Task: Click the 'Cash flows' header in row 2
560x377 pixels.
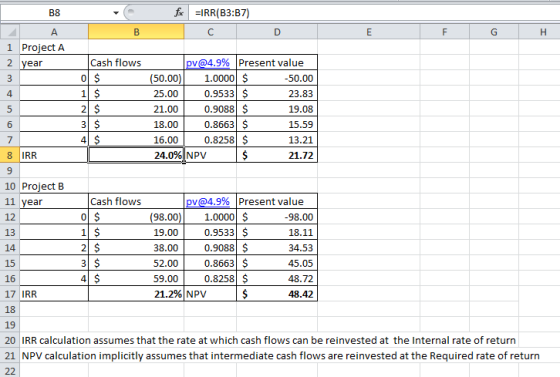Action: (x=136, y=62)
